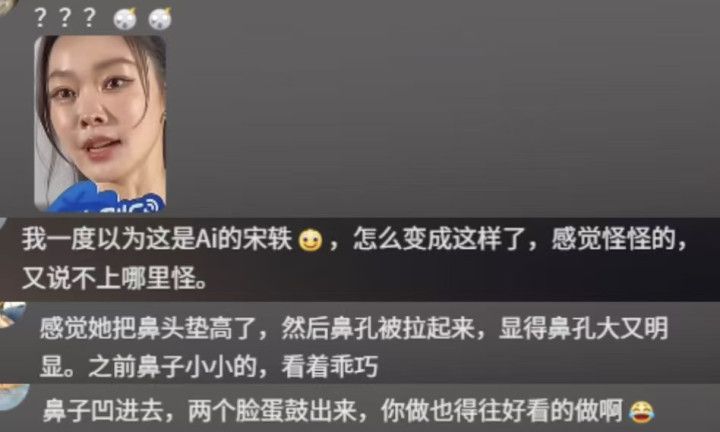Image resolution: width=720 pixels, height=432 pixels.
Task: Open avatar beside the 我一度以为 comment
Action: (3, 225)
